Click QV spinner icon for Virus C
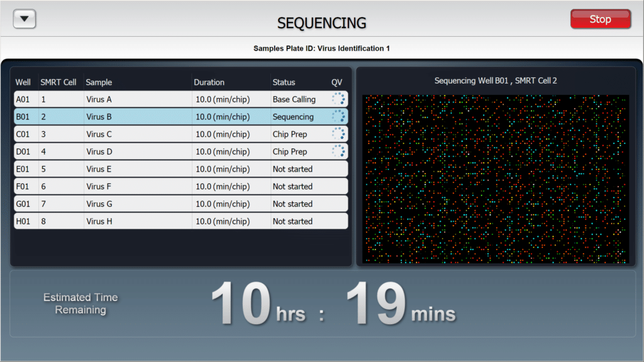644x362 pixels. tap(338, 134)
